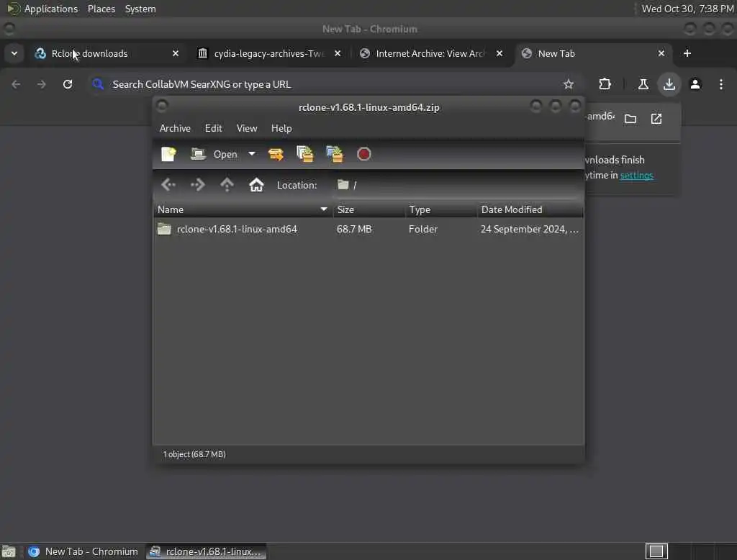Click the folder icon of rclone-v1.68.1-linux-amd64
The height and width of the screenshot is (560, 737).
[x=164, y=229]
